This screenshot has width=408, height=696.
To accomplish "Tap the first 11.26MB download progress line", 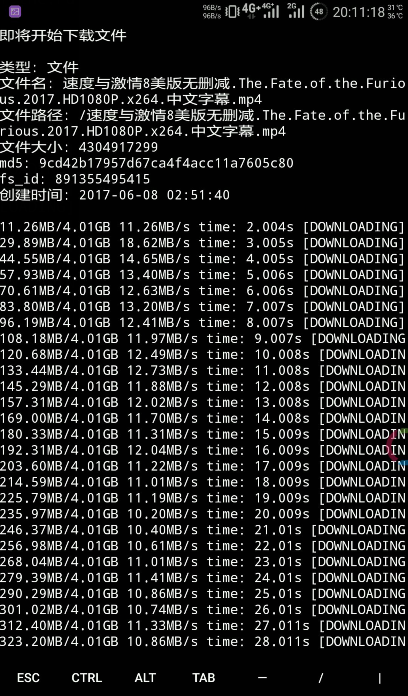I will pos(202,227).
